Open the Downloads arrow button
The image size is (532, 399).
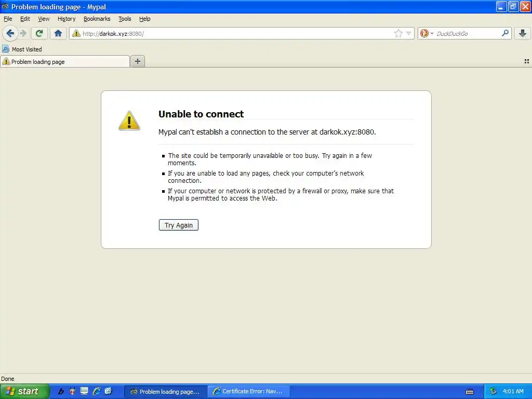[x=523, y=33]
